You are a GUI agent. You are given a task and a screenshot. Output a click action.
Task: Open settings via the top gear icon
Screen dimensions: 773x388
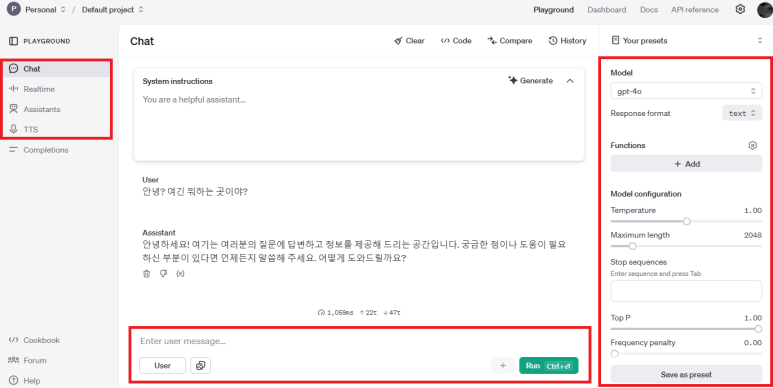[x=740, y=9]
